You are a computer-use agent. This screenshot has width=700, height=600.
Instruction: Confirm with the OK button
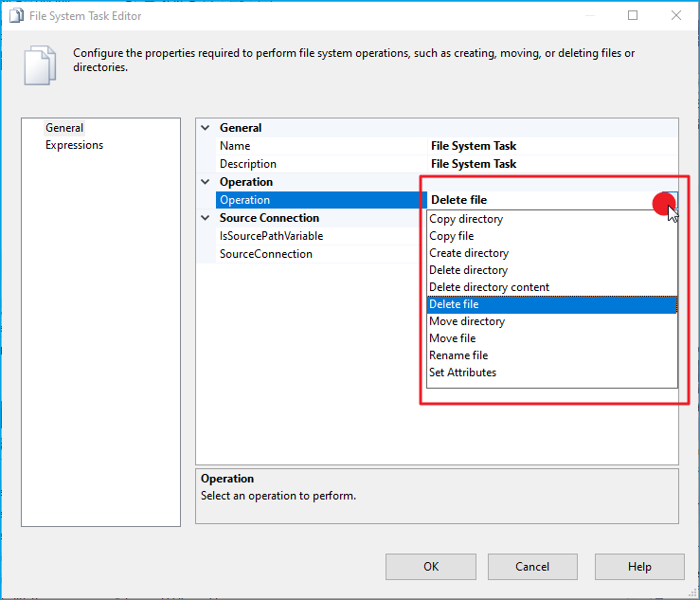point(431,567)
